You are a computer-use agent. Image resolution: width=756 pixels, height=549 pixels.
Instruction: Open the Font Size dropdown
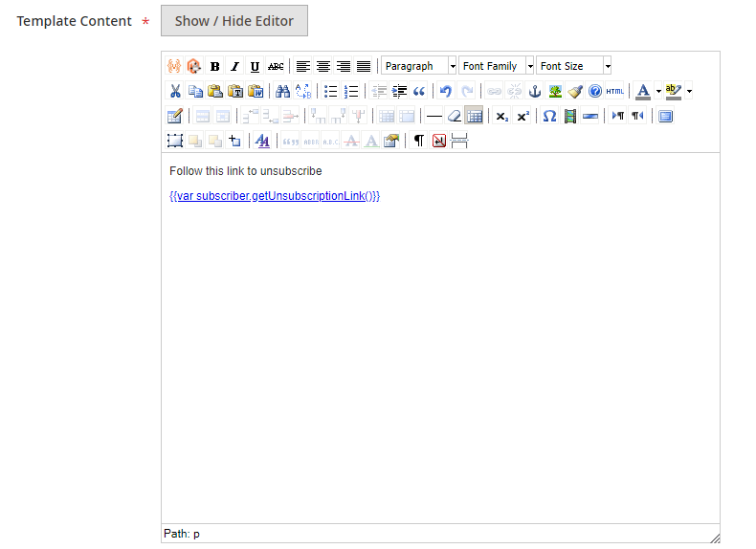point(574,66)
